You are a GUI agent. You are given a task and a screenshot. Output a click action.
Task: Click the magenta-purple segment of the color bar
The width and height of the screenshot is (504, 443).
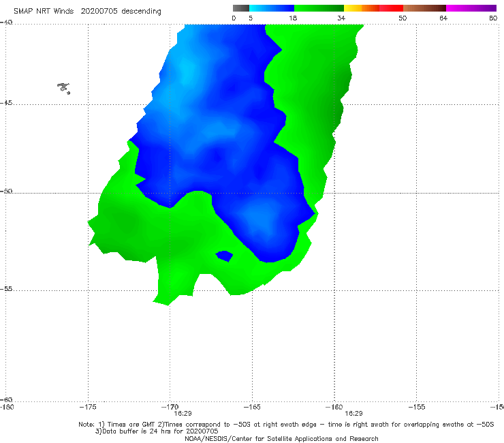(471, 8)
